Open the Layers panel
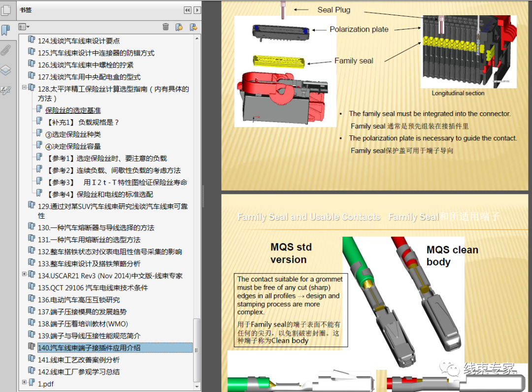The width and height of the screenshot is (532, 392). tap(6, 70)
